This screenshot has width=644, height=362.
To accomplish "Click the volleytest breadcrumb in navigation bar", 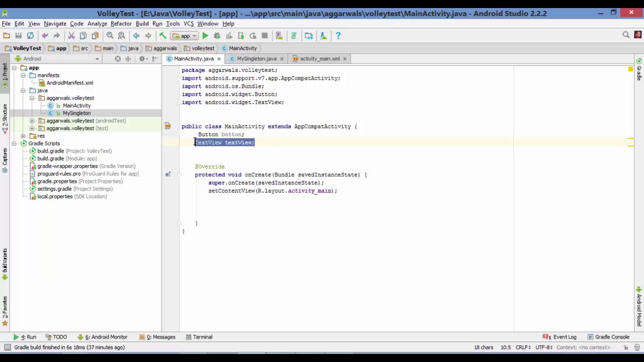I will coord(199,48).
